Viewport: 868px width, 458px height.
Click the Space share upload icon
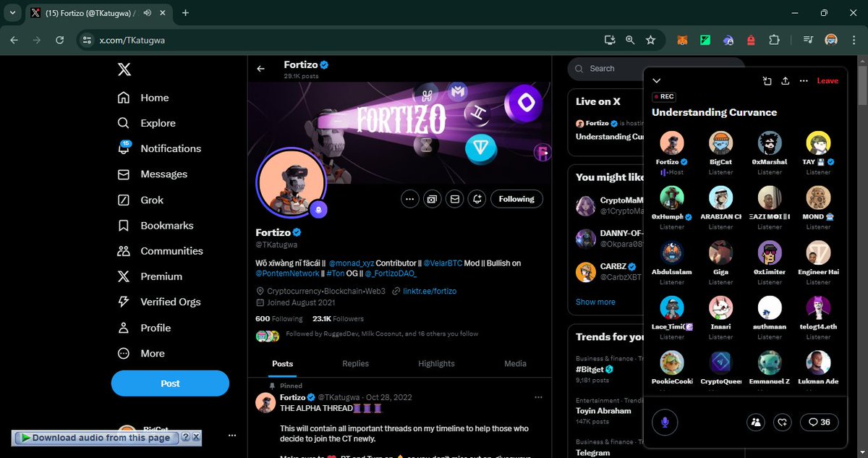(786, 81)
